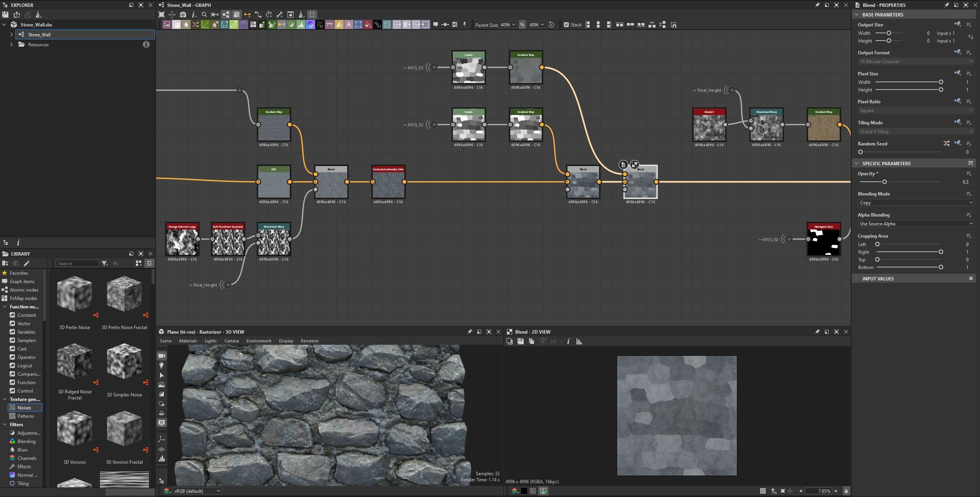Toggle tiling grid in 2D view
Image resolution: width=980 pixels, height=497 pixels.
pos(763,491)
